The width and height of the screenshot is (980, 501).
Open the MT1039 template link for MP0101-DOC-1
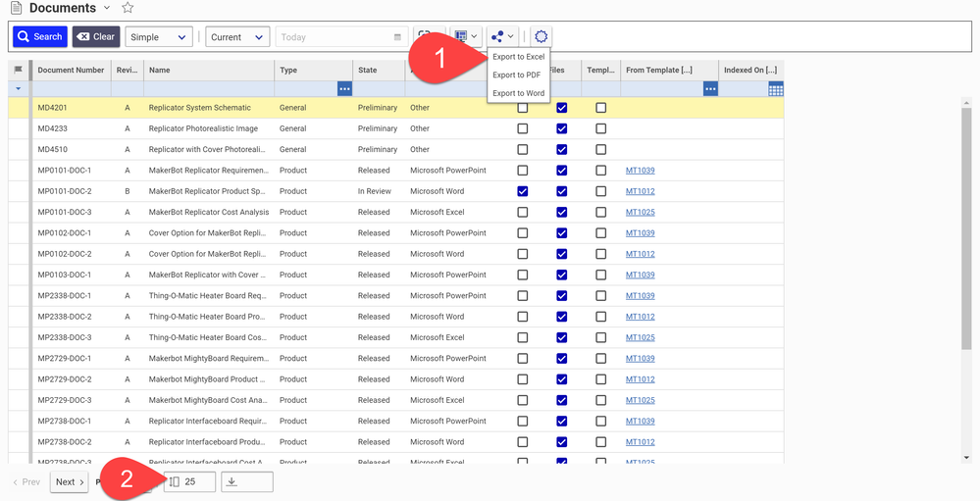(640, 171)
